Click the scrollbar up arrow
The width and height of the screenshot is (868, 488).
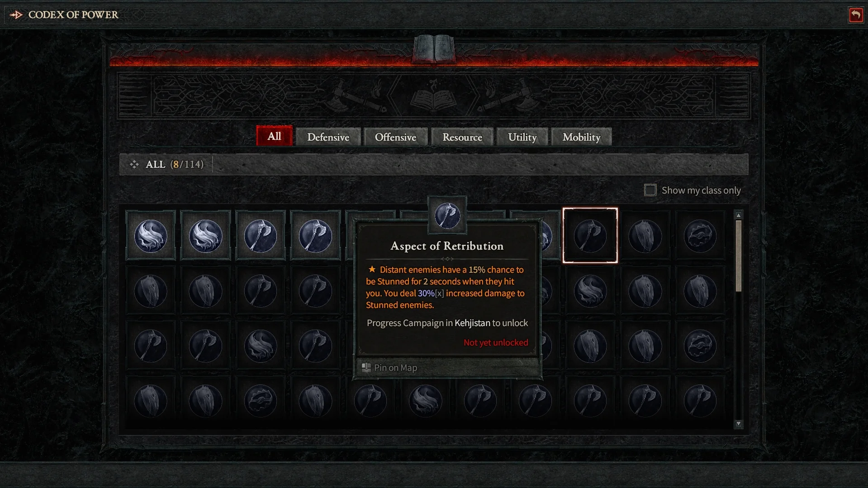739,215
